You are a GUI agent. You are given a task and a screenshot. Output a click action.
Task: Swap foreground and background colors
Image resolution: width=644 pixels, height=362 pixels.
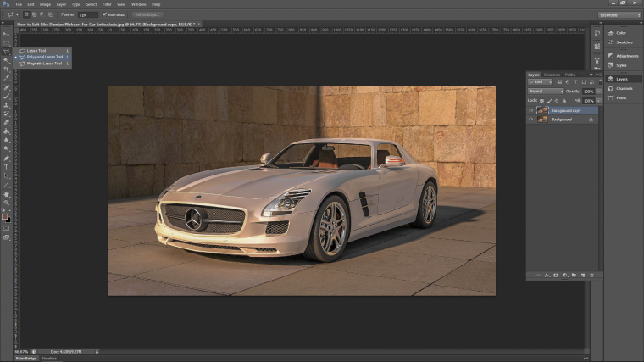click(x=9, y=210)
